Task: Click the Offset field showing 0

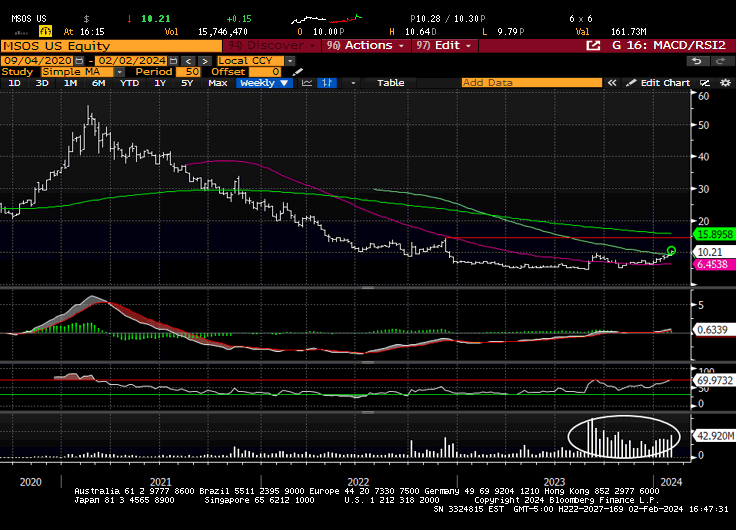Action: tap(265, 72)
